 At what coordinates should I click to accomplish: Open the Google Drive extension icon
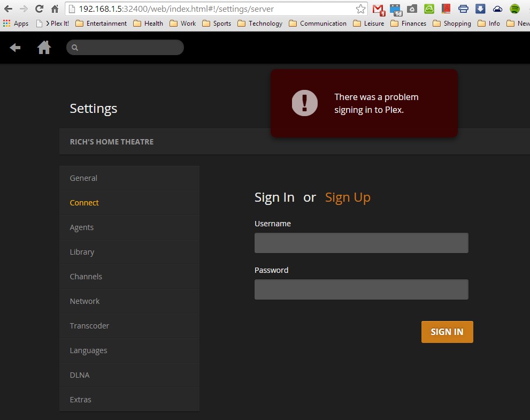tap(412, 9)
